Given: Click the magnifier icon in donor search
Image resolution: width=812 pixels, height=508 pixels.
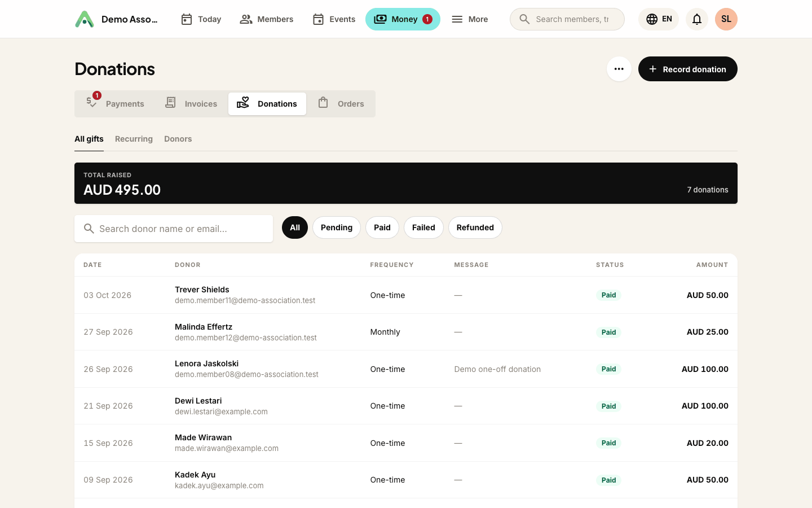Looking at the screenshot, I should 89,229.
